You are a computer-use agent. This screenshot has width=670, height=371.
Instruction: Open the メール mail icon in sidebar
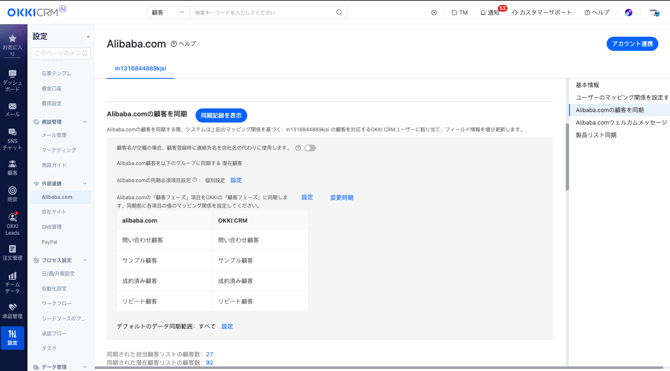pyautogui.click(x=12, y=106)
